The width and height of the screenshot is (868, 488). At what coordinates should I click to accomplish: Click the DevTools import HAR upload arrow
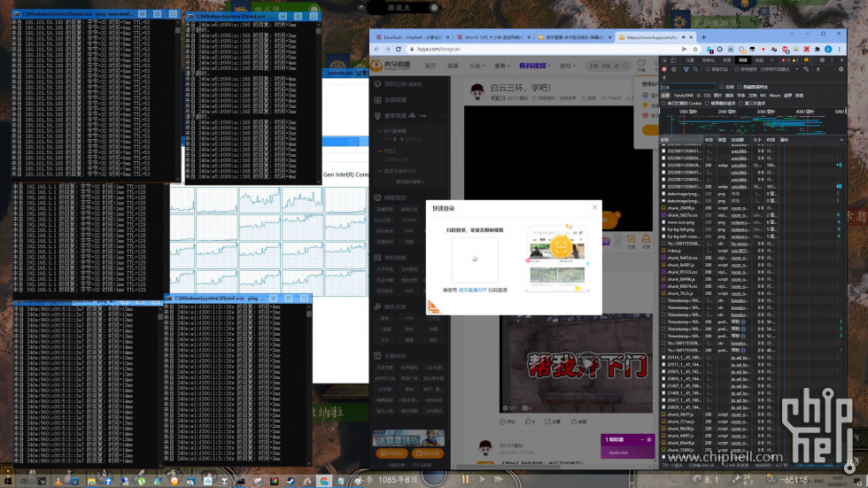(818, 70)
